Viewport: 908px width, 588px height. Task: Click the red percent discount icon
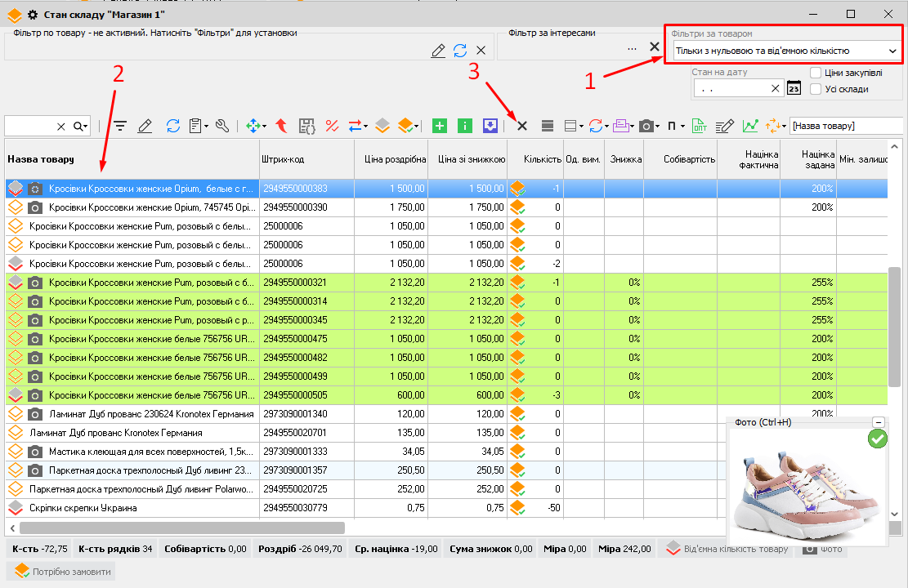pos(332,126)
